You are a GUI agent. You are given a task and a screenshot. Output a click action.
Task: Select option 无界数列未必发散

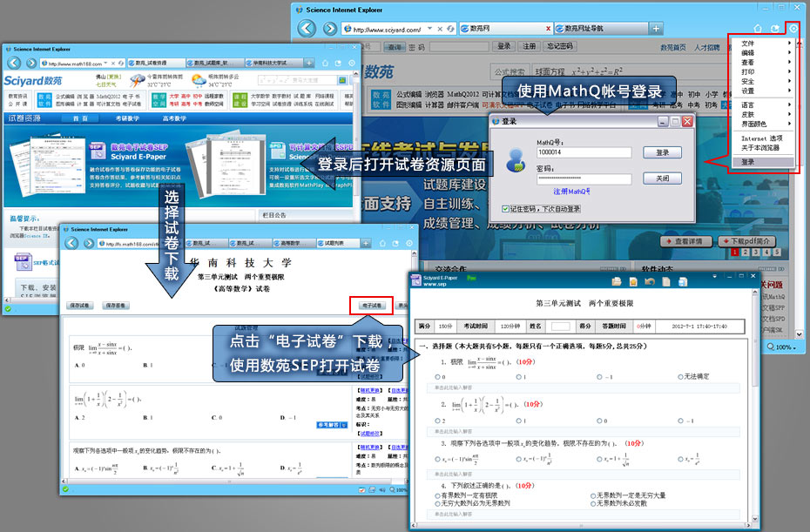(593, 503)
